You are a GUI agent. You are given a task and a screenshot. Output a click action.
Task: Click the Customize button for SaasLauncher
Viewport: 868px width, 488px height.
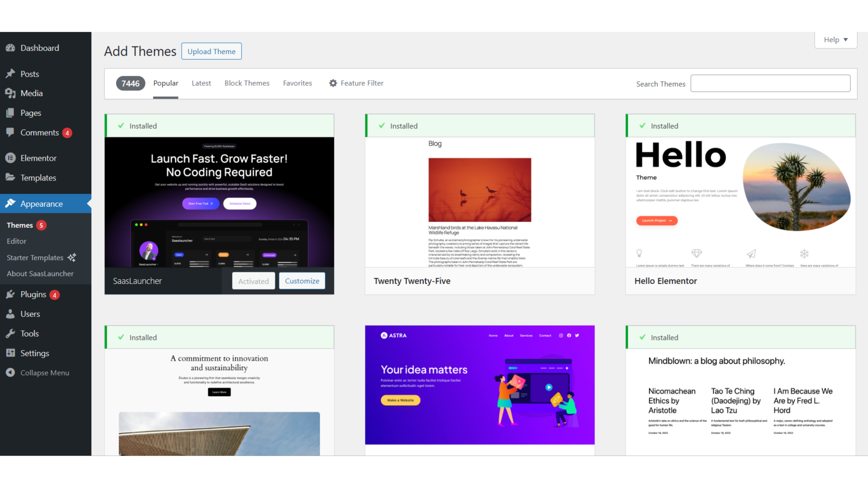[302, 281]
